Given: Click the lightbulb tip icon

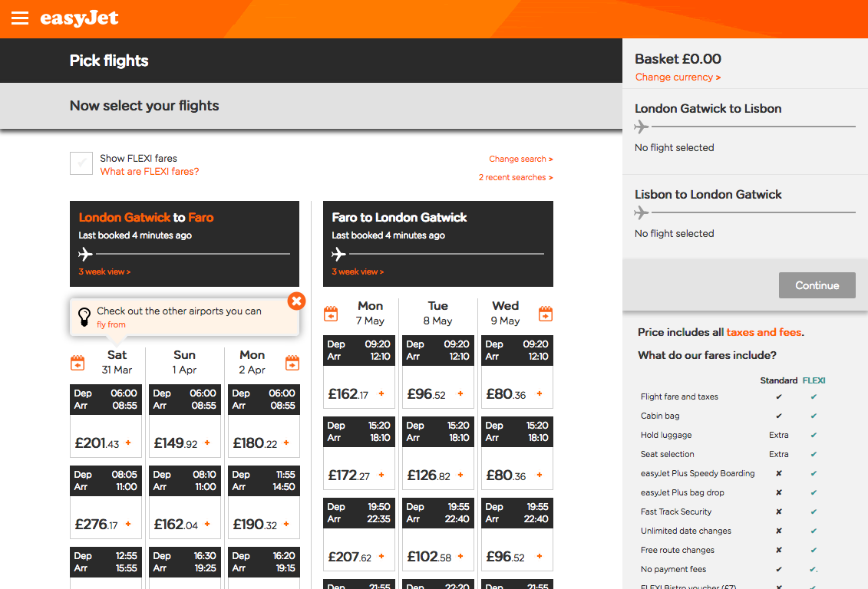Looking at the screenshot, I should [84, 316].
